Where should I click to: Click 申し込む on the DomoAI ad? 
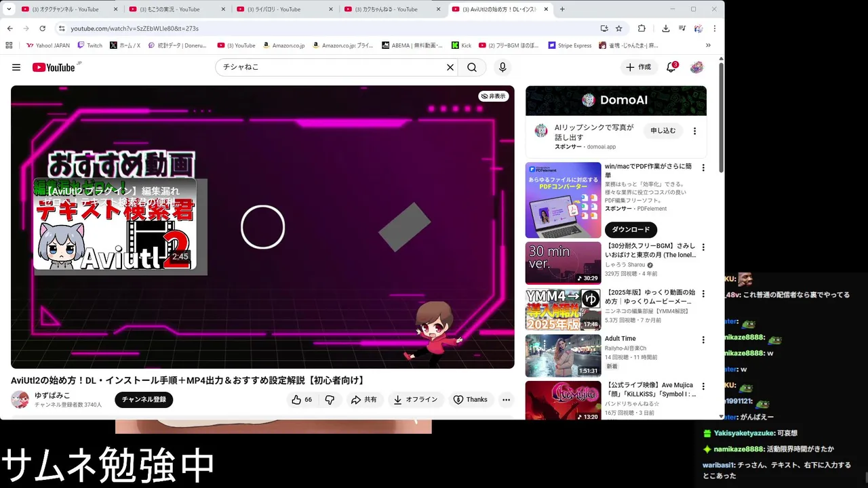663,131
